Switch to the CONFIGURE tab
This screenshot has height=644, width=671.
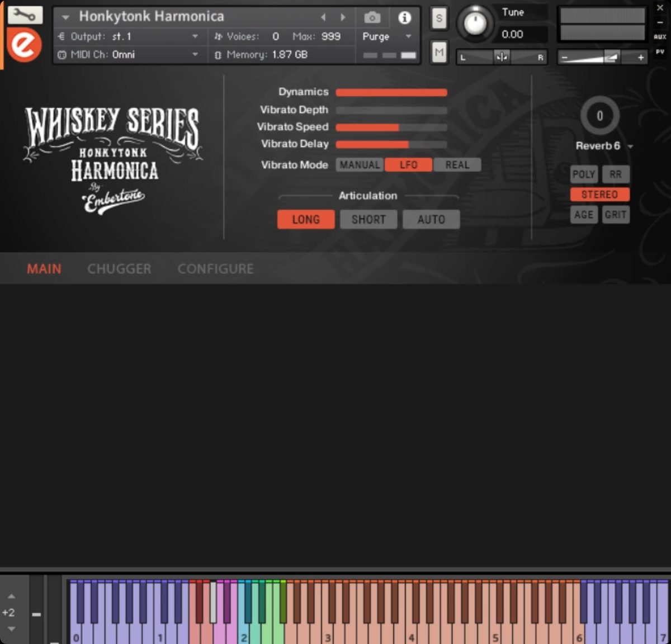tap(215, 269)
